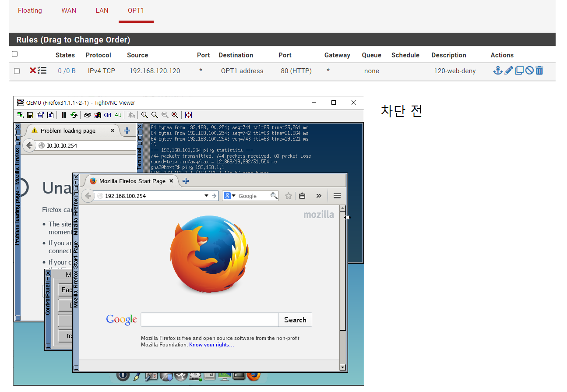Image resolution: width=567 pixels, height=392 pixels.
Task: Open TightVNC new connection icon
Action: [x=20, y=115]
